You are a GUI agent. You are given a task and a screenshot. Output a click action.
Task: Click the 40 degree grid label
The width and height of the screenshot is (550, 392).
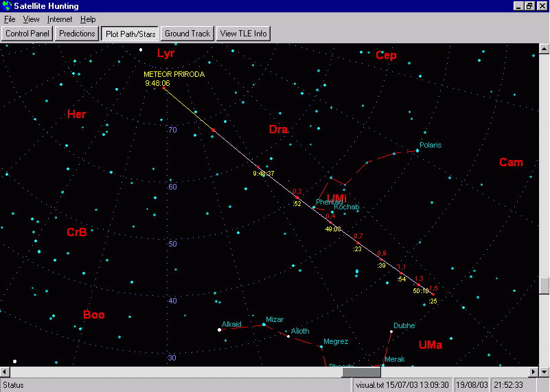pos(172,301)
